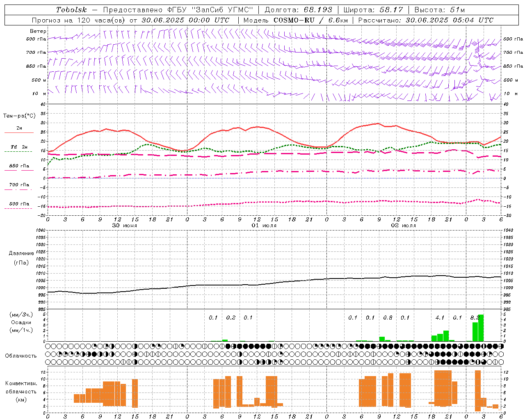This screenshot has width=525, height=420.
Task: Click the '0.8' precipitation total value
Action: (388, 318)
